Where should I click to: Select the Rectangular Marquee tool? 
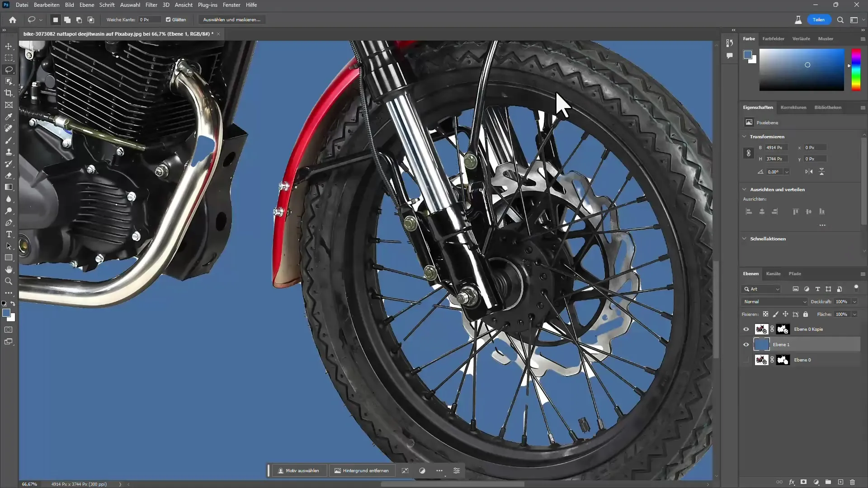coord(9,58)
